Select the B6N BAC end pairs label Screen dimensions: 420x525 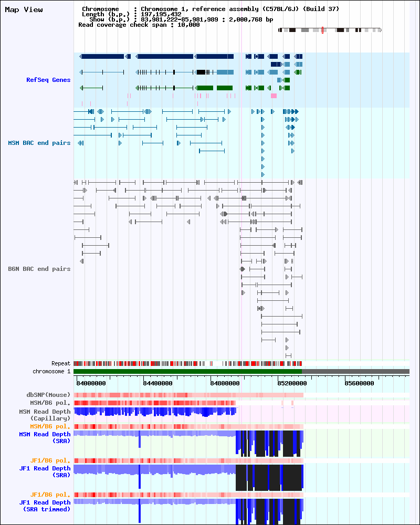[x=39, y=269]
